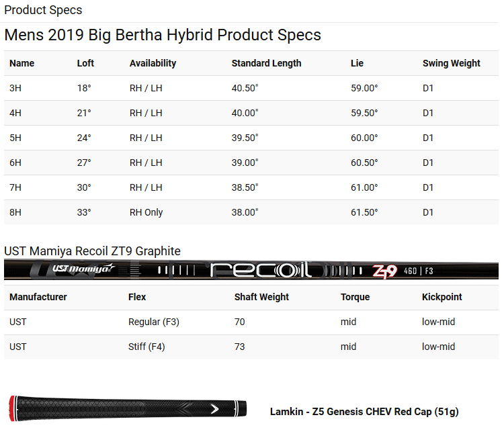Click the Stiff (F4) flex cell

tap(146, 347)
